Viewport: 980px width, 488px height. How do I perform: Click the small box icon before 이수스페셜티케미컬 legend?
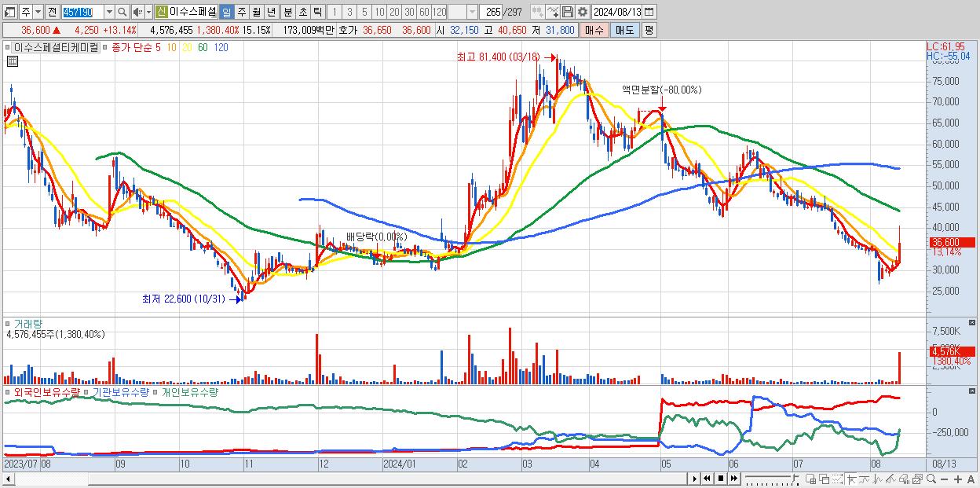point(9,47)
